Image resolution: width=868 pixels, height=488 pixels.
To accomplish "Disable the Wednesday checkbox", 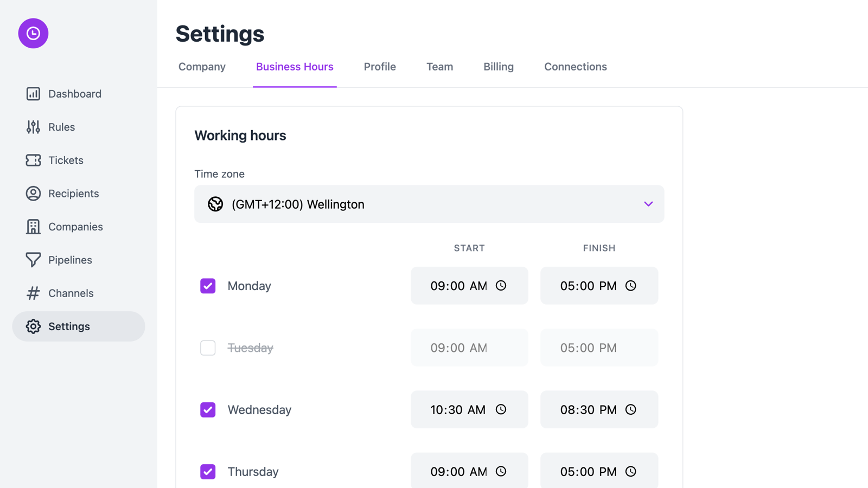I will pos(208,410).
